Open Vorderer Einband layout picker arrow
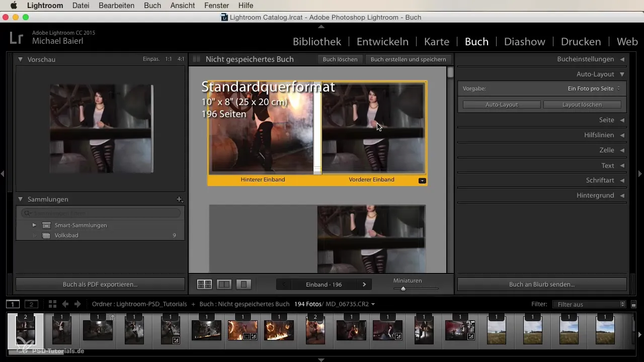The width and height of the screenshot is (644, 362). click(422, 180)
